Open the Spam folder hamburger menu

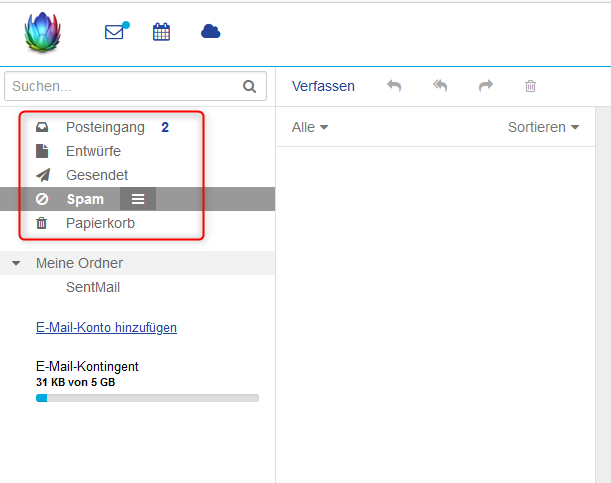tap(138, 199)
